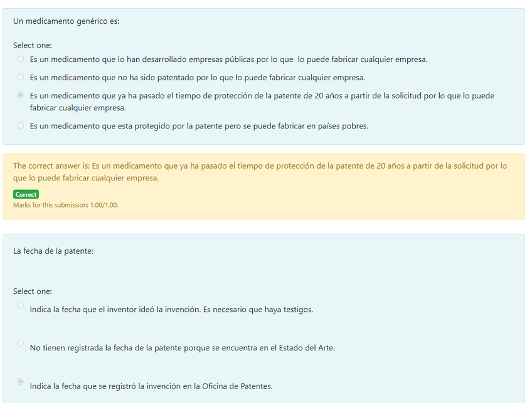This screenshot has width=532, height=403.
Task: Toggle radio button for 20 años patent protection answer
Action: (x=20, y=95)
